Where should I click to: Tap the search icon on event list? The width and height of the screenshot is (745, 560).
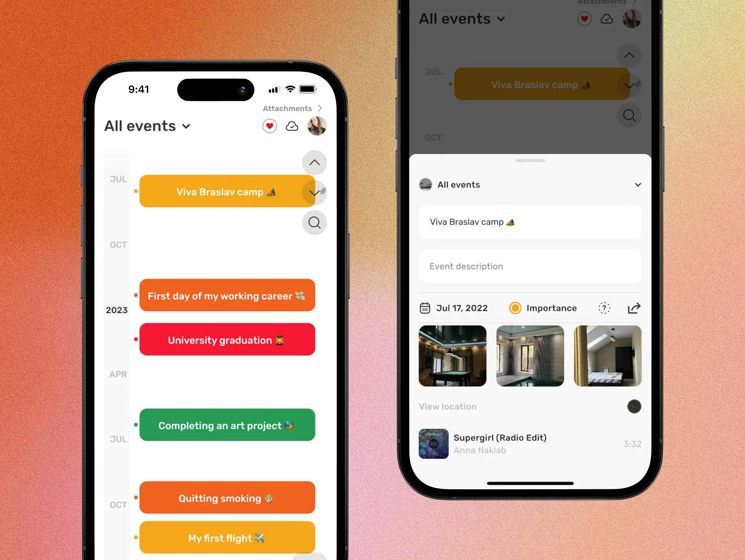point(315,222)
